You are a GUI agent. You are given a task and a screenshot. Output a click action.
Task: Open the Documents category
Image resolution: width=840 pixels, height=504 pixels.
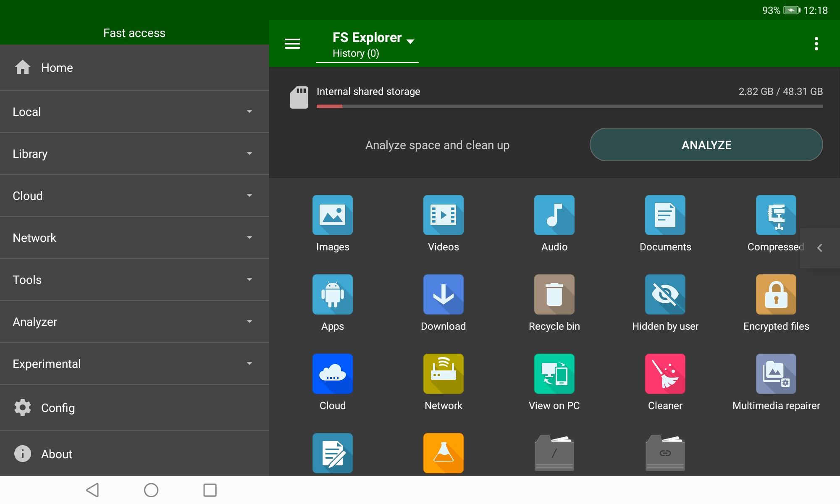[665, 215]
